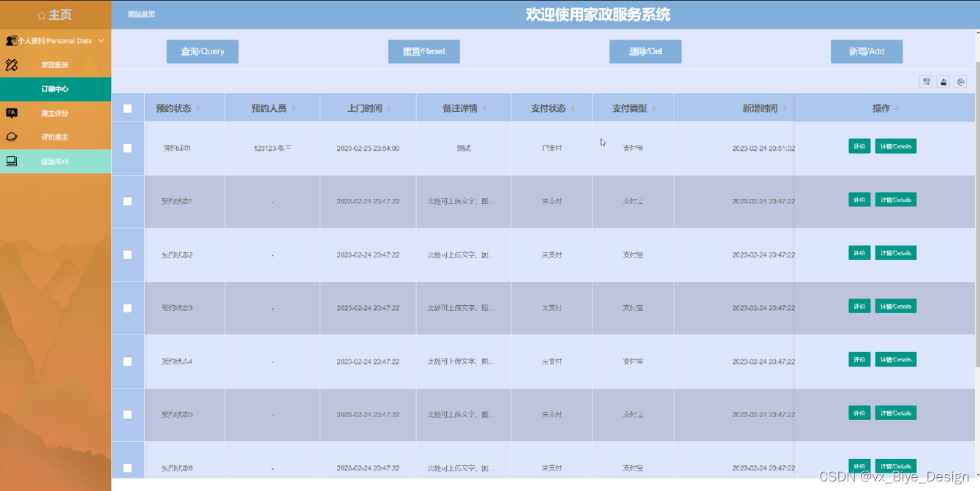This screenshot has height=491, width=980.
Task: Sort by the 预约状态 column arrows
Action: (x=197, y=108)
